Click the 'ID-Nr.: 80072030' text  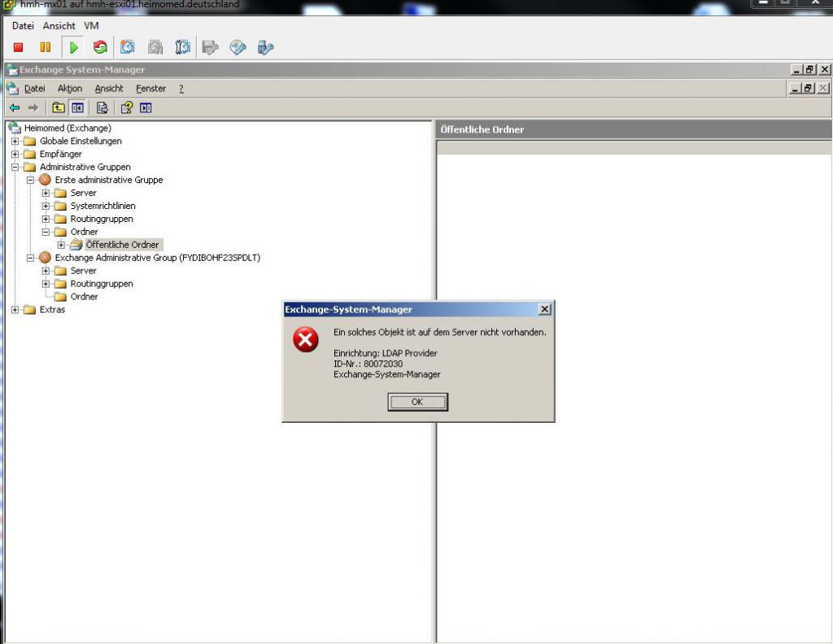click(368, 363)
